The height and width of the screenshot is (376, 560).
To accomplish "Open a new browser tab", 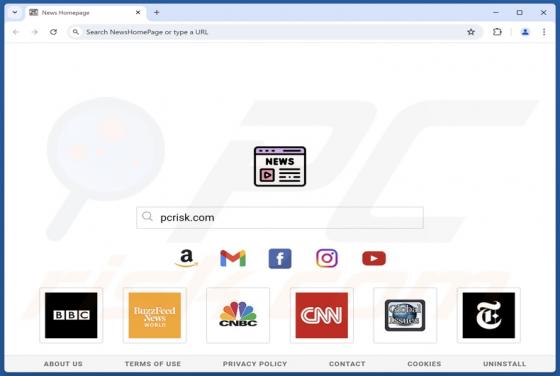I will tap(156, 12).
